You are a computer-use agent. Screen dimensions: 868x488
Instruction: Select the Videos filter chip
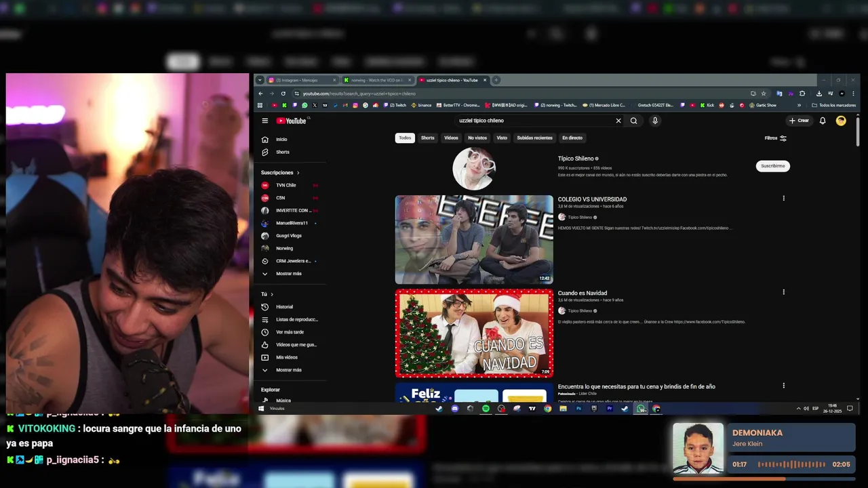[x=451, y=138]
